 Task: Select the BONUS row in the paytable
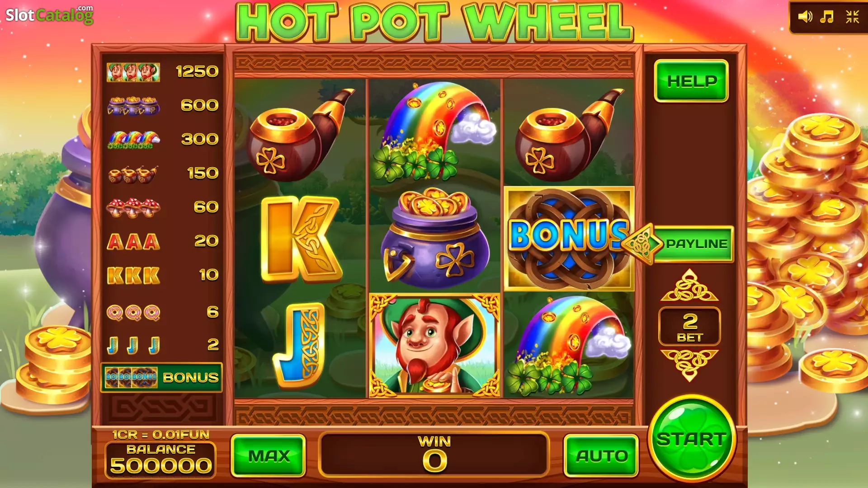pyautogui.click(x=161, y=377)
